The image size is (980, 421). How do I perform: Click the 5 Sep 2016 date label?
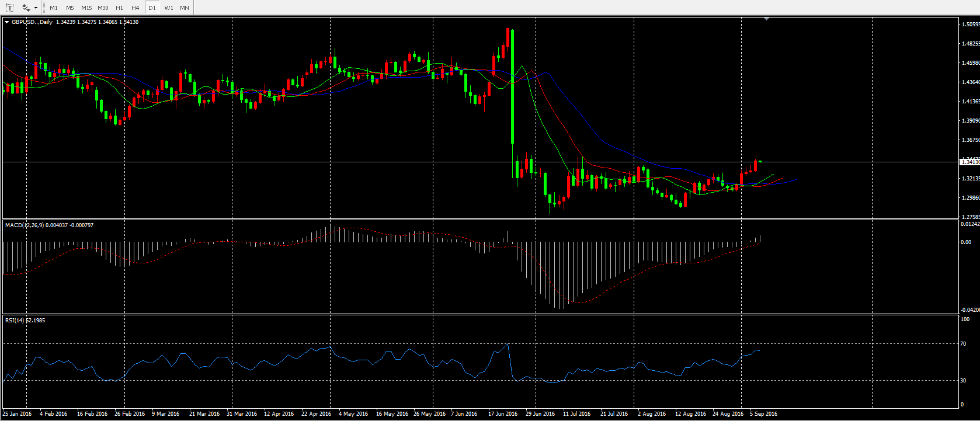pyautogui.click(x=763, y=413)
